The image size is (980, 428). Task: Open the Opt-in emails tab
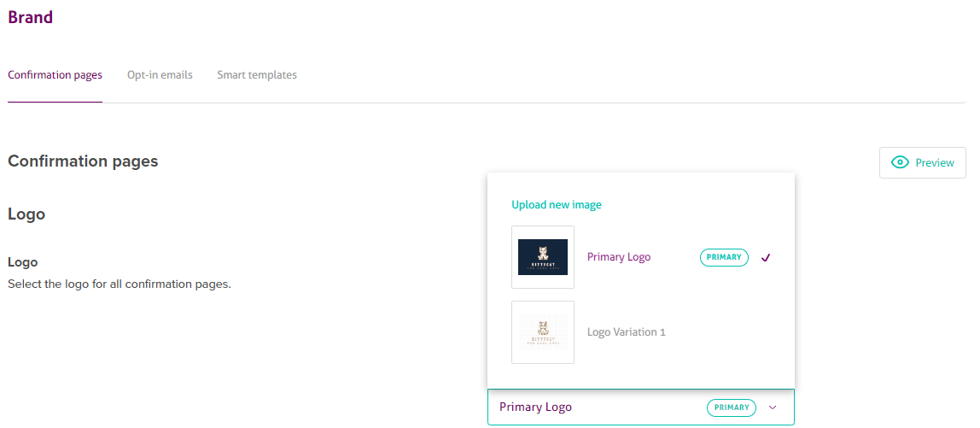click(x=160, y=75)
